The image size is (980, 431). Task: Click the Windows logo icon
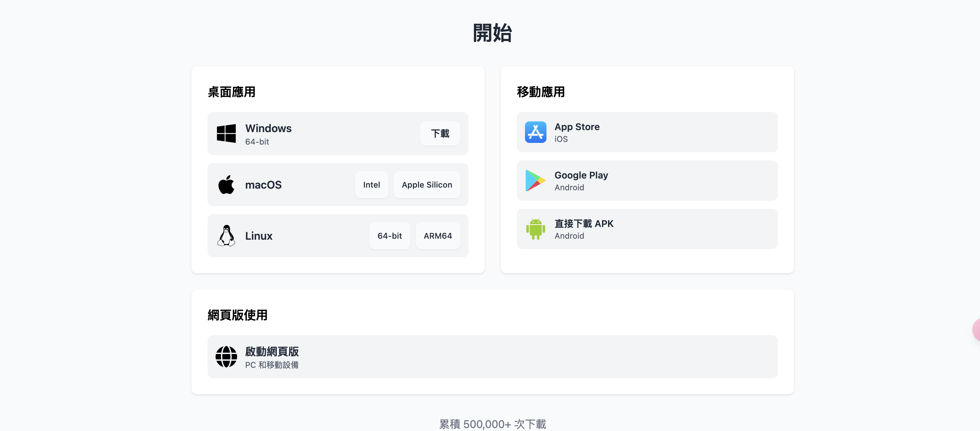[x=226, y=133]
